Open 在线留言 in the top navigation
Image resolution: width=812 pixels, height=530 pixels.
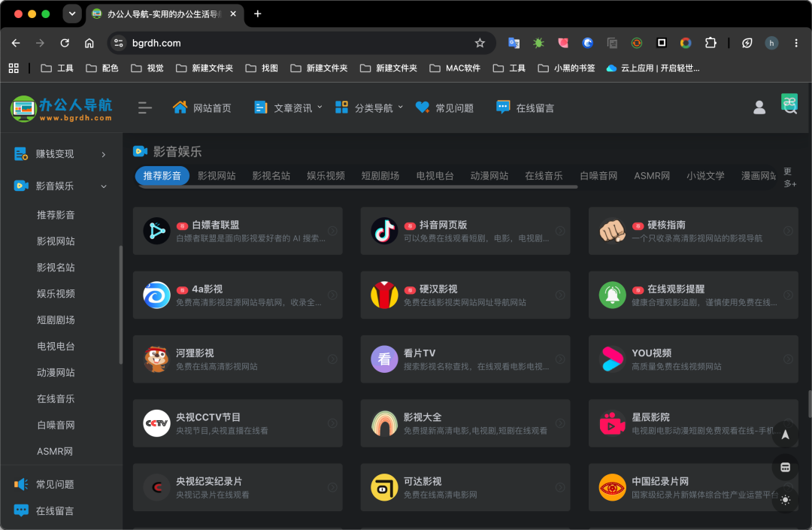coord(525,108)
